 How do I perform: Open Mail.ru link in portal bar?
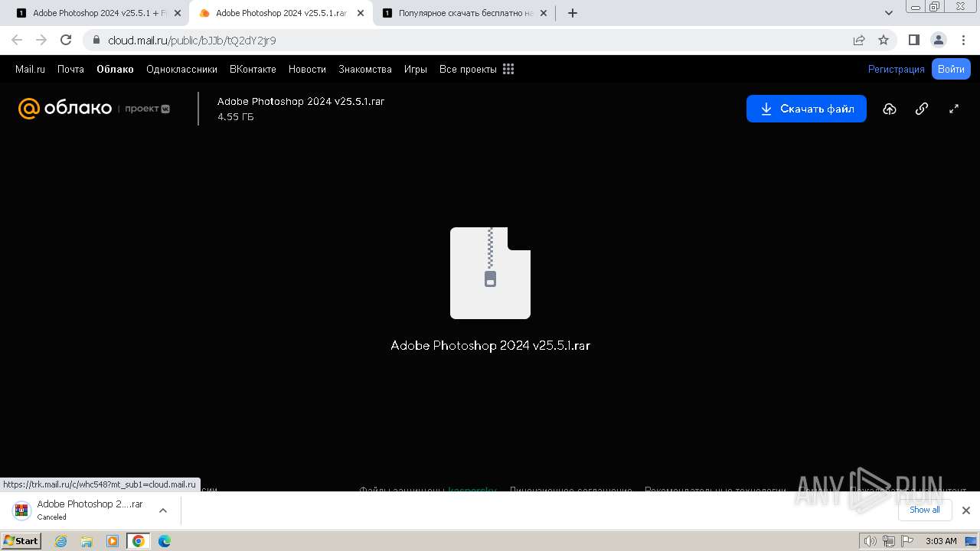[x=30, y=69]
